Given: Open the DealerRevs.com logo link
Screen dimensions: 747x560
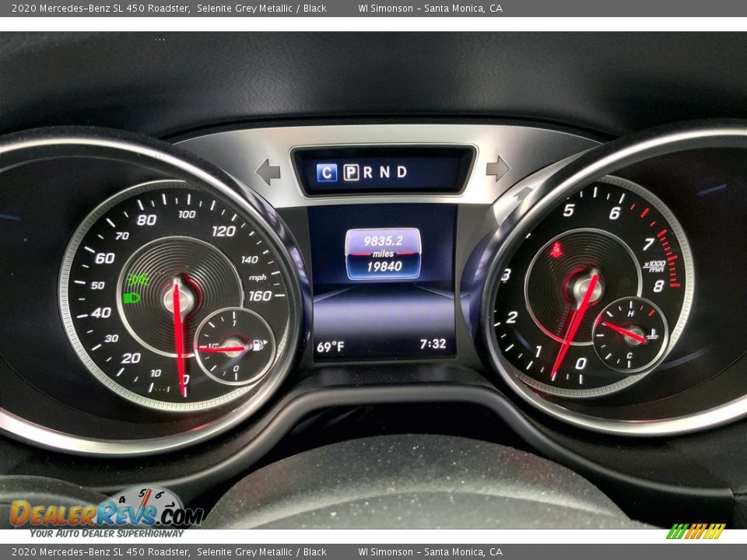Looking at the screenshot, I should pyautogui.click(x=106, y=513).
